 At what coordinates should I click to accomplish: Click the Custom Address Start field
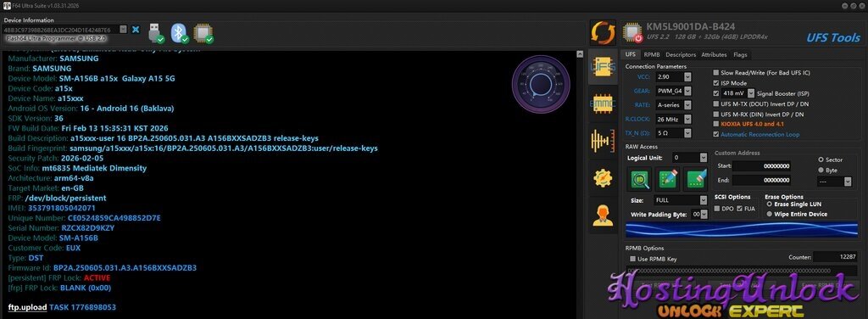pyautogui.click(x=761, y=165)
